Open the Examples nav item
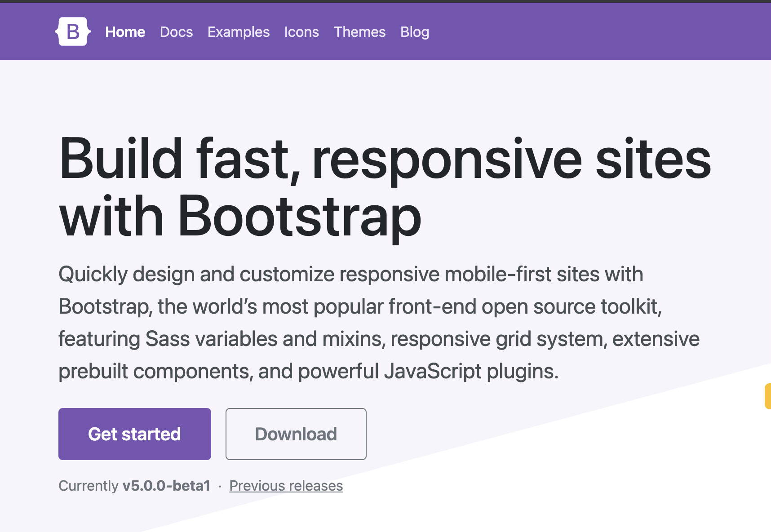The image size is (771, 532). (x=239, y=32)
